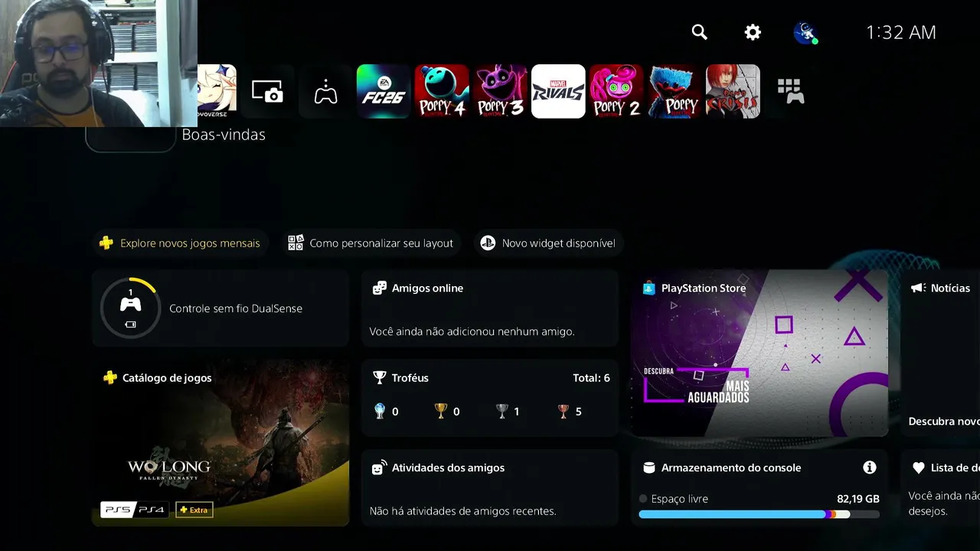
Task: Open the Armazenamento do console widget
Action: tap(759, 487)
